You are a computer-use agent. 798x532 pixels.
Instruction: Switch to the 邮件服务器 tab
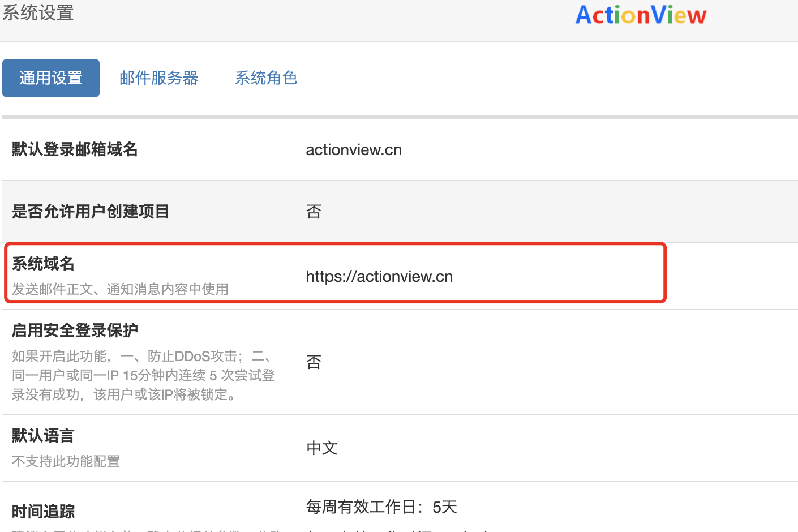[x=158, y=78]
